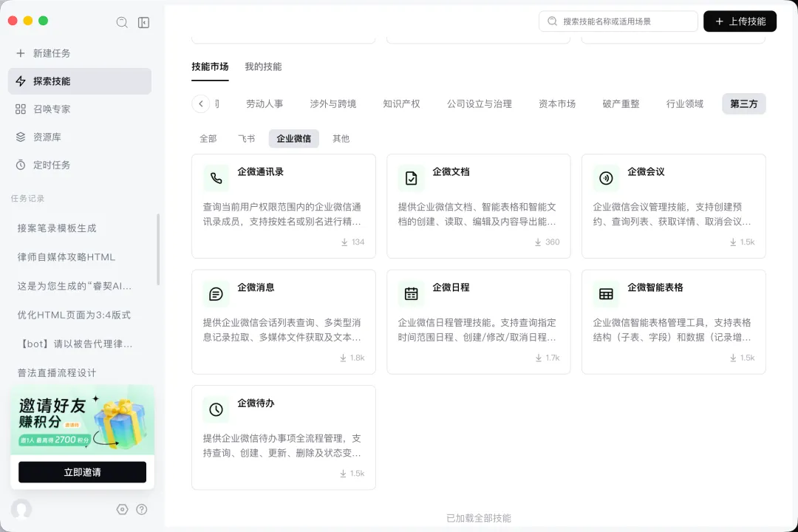This screenshot has height=532, width=798.
Task: Focus the 搜索技能名称或适用场景 search field
Action: 618,21
